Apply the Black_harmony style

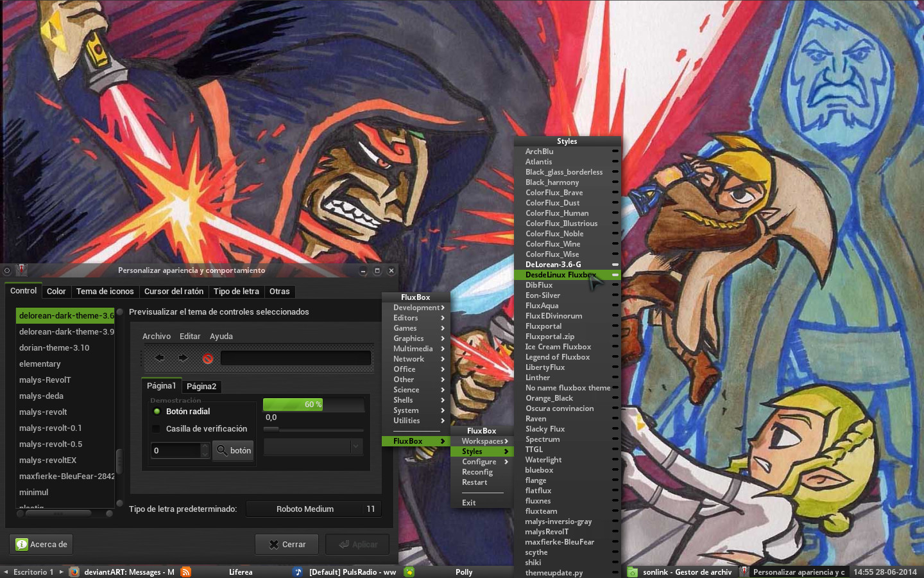tap(567, 182)
